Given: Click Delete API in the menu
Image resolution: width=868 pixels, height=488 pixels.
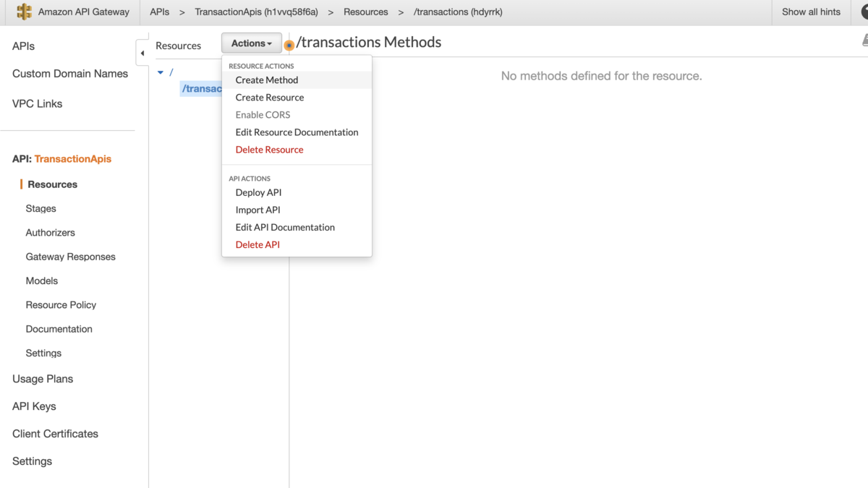Looking at the screenshot, I should [x=258, y=244].
